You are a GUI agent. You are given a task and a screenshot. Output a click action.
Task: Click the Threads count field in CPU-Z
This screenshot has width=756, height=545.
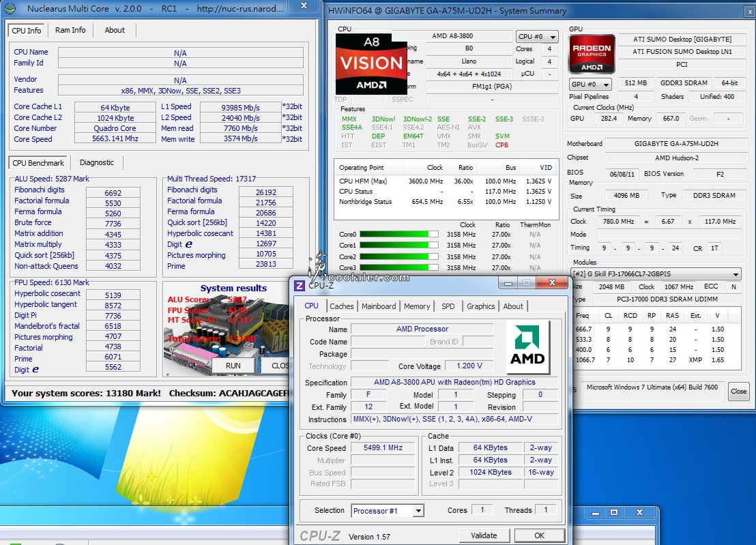pos(545,510)
